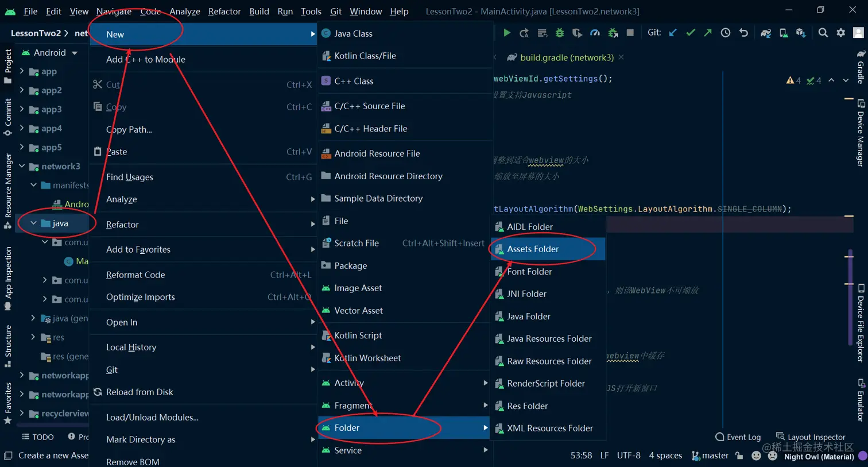Click the editor vertical scrollbar
This screenshot has height=467, width=868.
850,298
